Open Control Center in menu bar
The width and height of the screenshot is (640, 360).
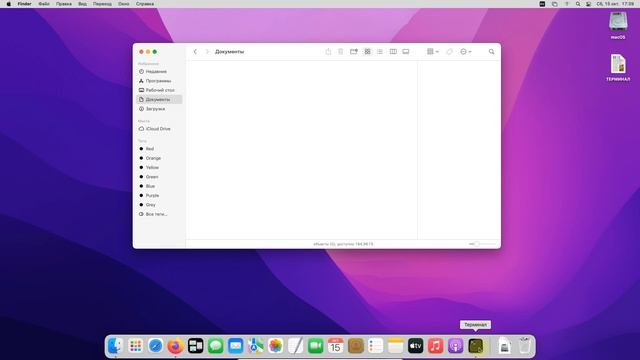click(588, 4)
